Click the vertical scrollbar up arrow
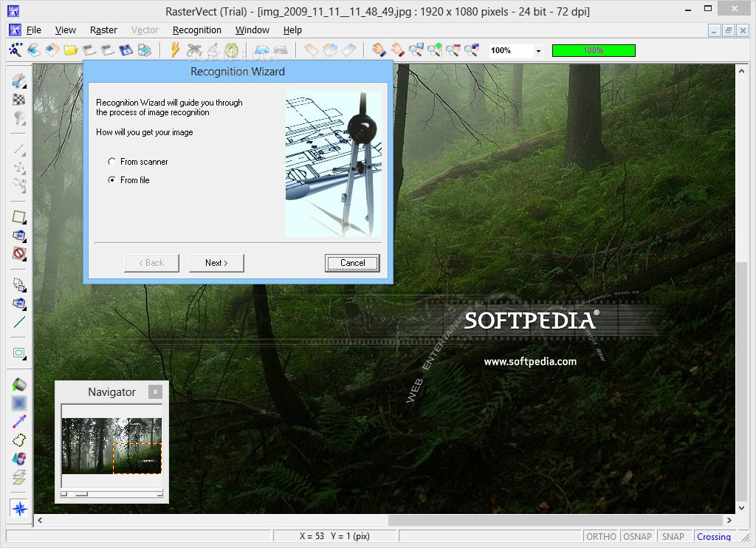The height and width of the screenshot is (548, 756). click(x=741, y=71)
